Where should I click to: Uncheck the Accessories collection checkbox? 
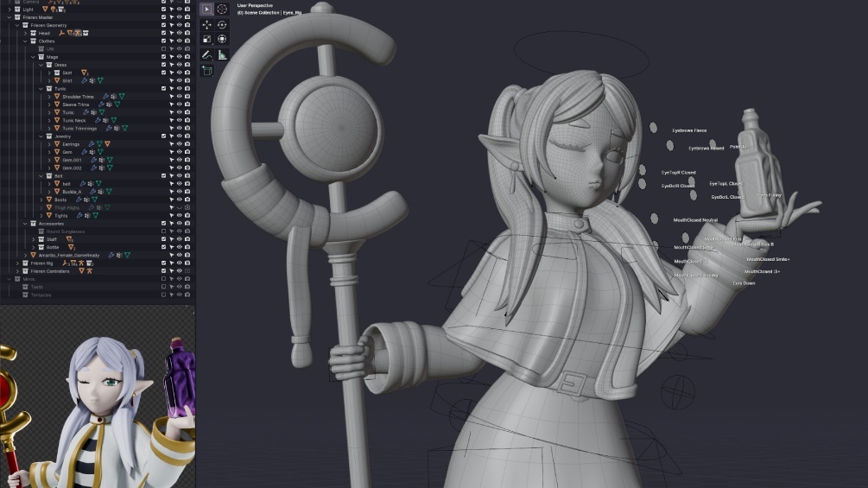pyautogui.click(x=163, y=224)
